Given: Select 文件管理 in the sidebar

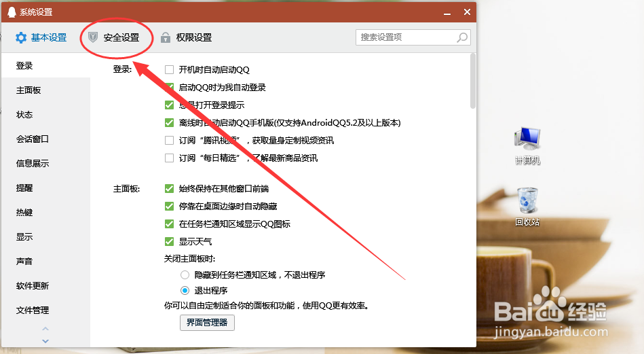Looking at the screenshot, I should [45, 311].
